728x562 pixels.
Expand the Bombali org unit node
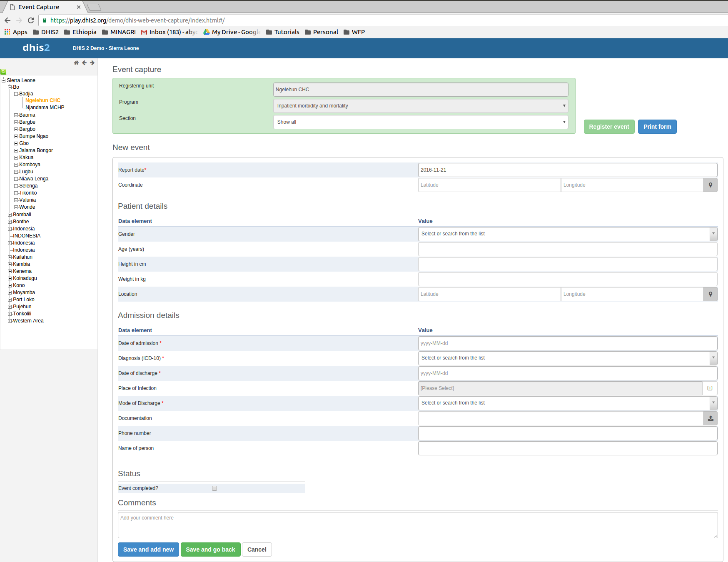(x=10, y=215)
